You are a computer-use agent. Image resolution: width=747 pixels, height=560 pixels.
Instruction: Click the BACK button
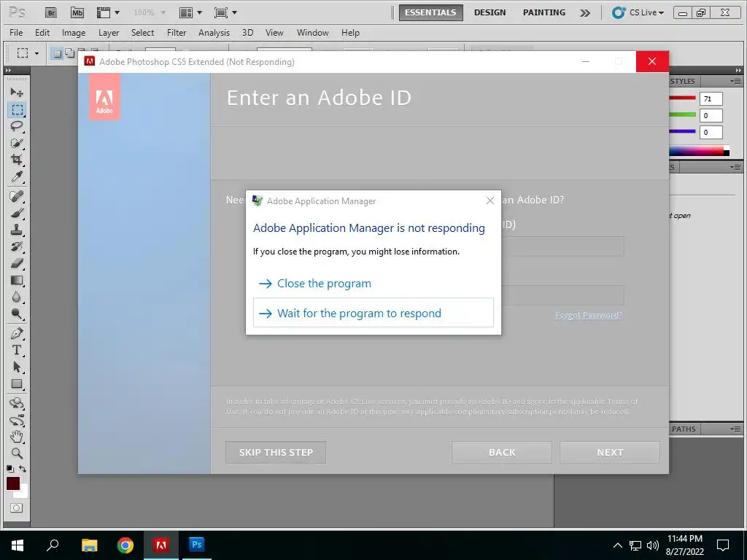[502, 452]
